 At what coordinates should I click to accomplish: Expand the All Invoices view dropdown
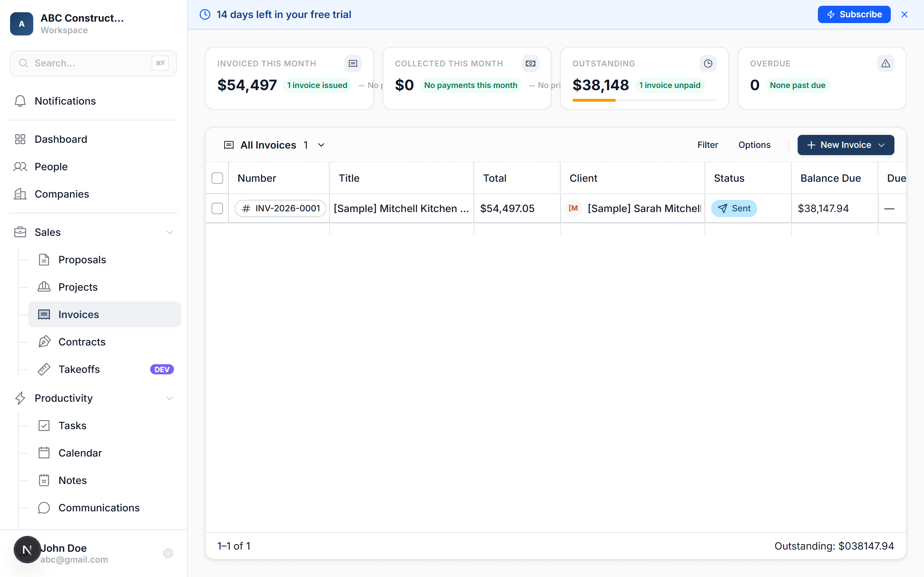(321, 145)
